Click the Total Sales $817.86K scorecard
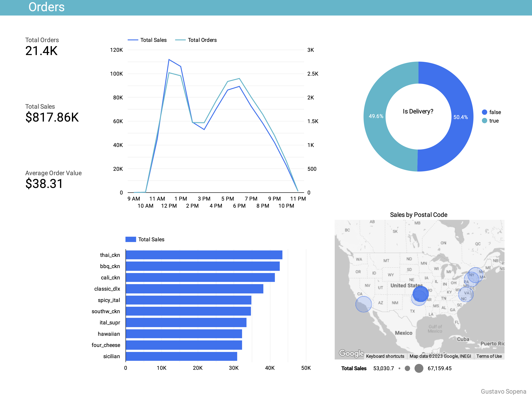This screenshot has height=399, width=532. tap(52, 113)
